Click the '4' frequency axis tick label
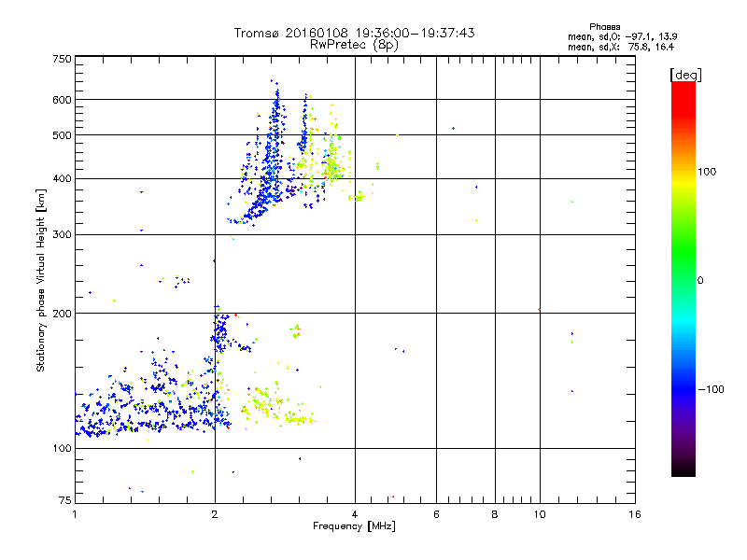The height and width of the screenshot is (560, 747). [355, 514]
